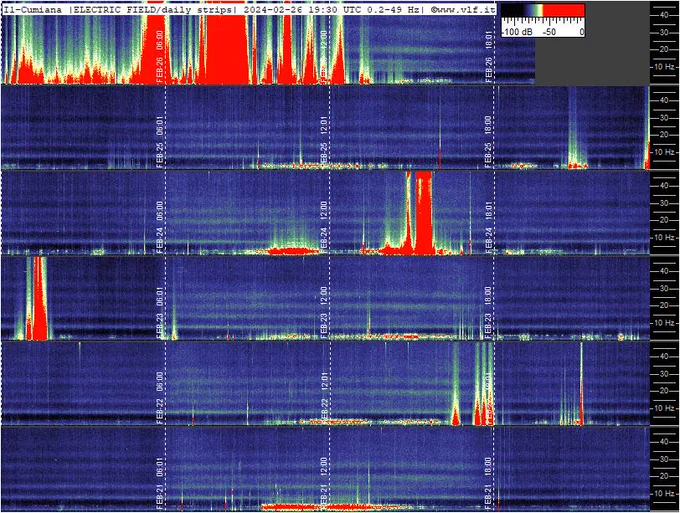Screen dimensions: 680x513
Task: Click the tall red saturated block on FEB-24 strip
Action: (424, 212)
